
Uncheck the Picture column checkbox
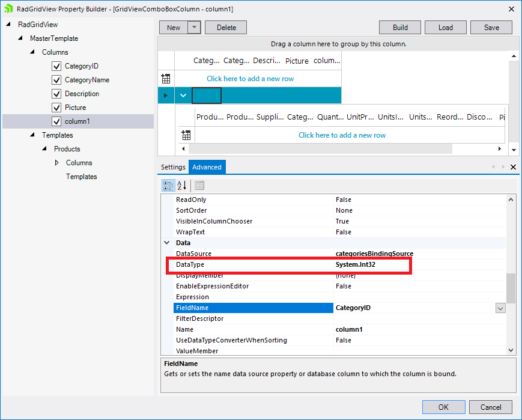pos(56,108)
